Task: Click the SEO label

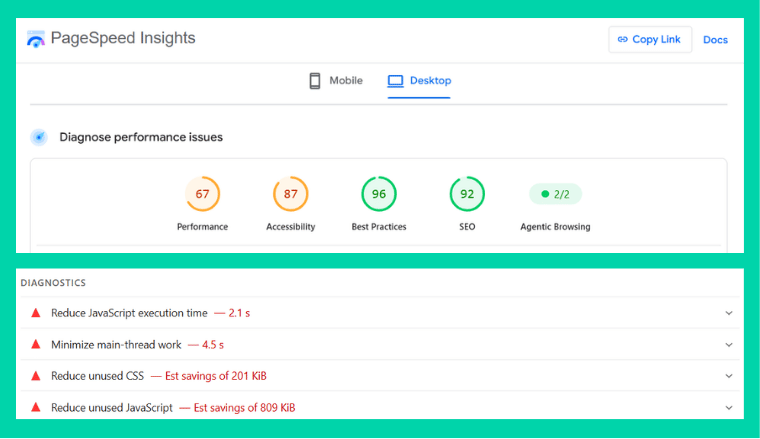Action: (x=467, y=227)
